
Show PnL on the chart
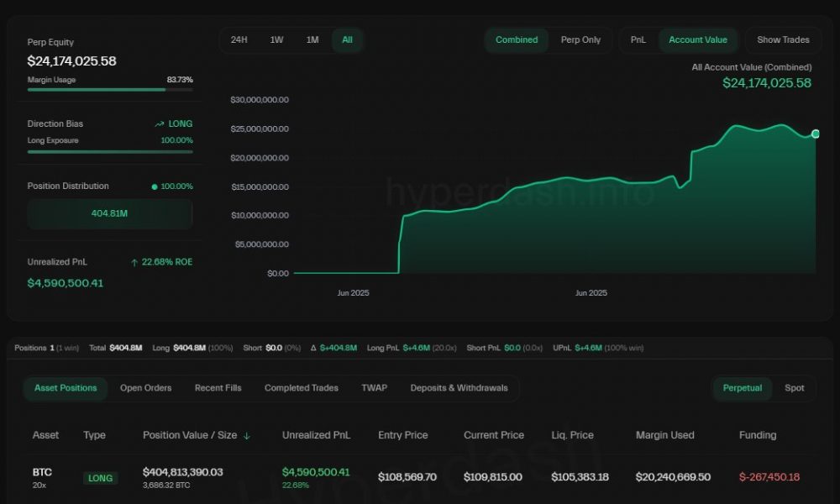click(x=638, y=39)
